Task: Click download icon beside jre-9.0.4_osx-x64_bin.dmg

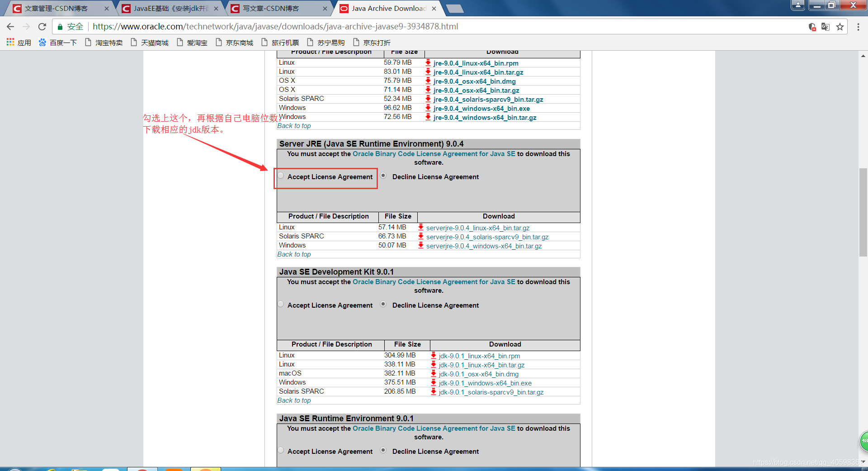Action: point(428,81)
